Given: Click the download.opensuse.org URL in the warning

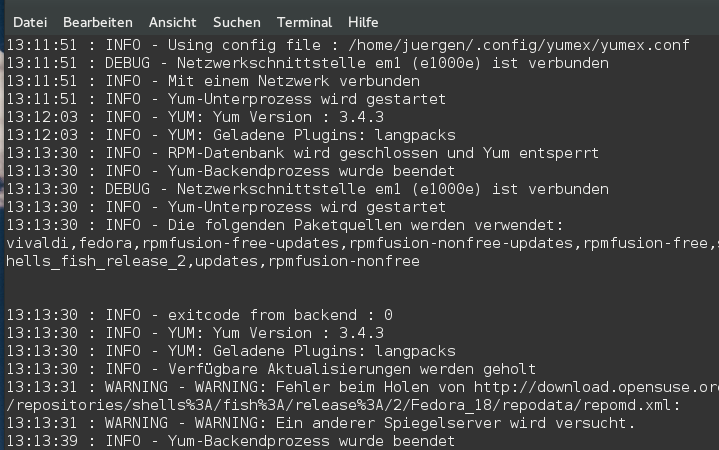Looking at the screenshot, I should click(x=596, y=387).
